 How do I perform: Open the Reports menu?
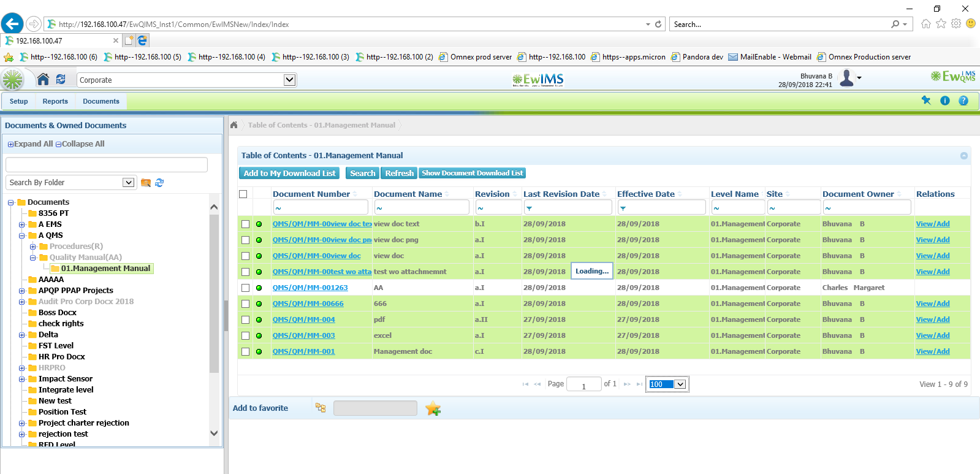[55, 101]
